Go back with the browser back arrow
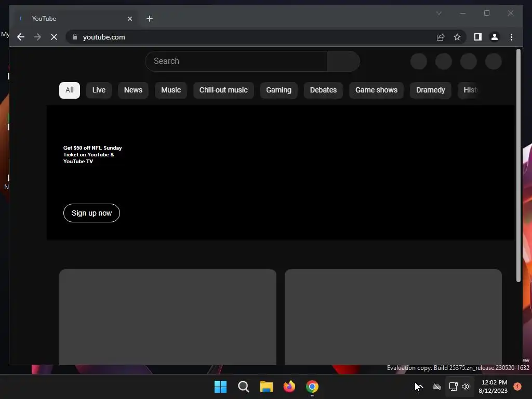The image size is (532, 399). 21,37
